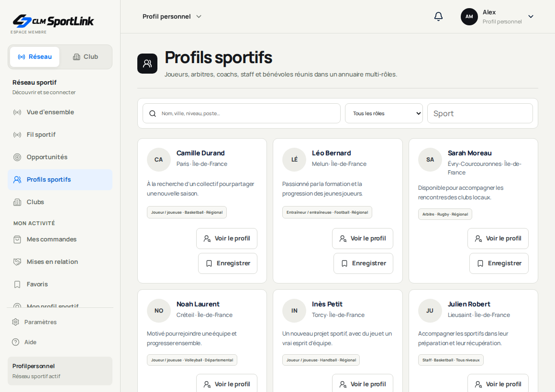This screenshot has height=392, width=555.
Task: Click the Camille Durand name
Action: tap(200, 153)
